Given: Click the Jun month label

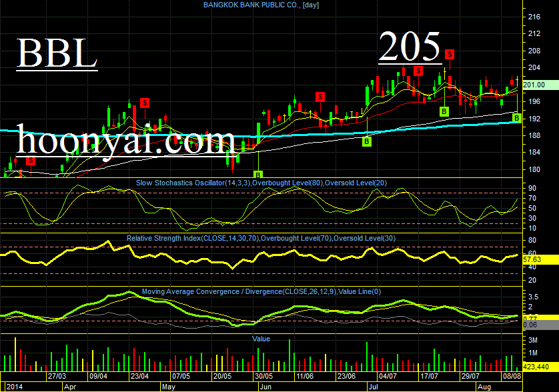Looking at the screenshot, I should pyautogui.click(x=265, y=387).
